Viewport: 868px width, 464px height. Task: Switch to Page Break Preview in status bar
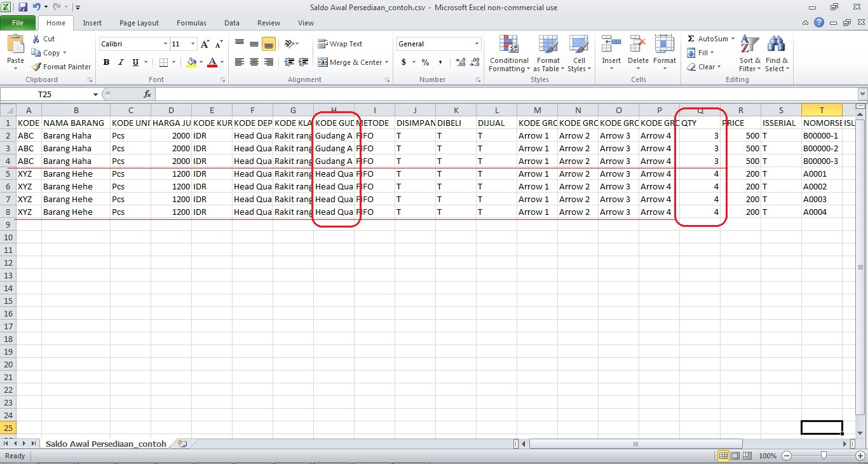747,456
